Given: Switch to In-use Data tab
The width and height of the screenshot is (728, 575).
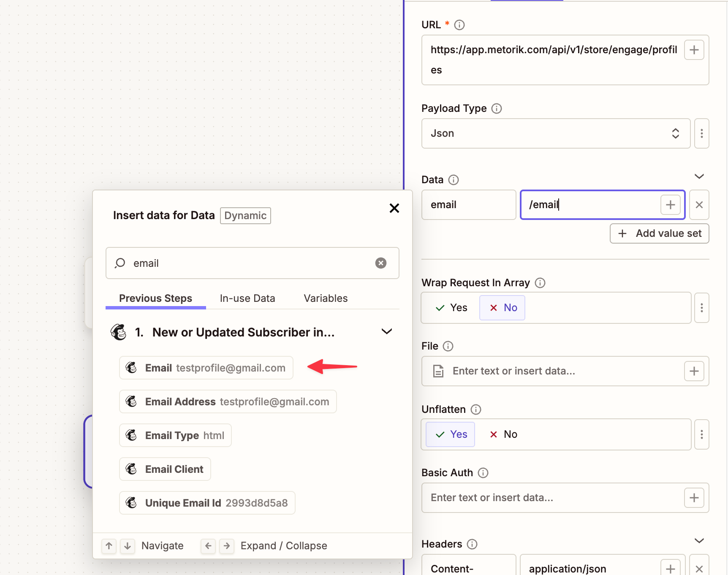Looking at the screenshot, I should click(x=247, y=298).
